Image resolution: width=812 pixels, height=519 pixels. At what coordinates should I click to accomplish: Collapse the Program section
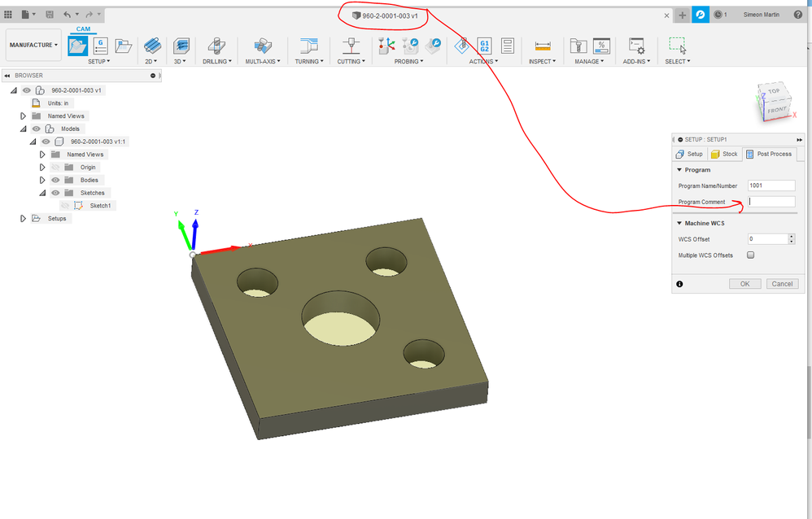tap(679, 170)
